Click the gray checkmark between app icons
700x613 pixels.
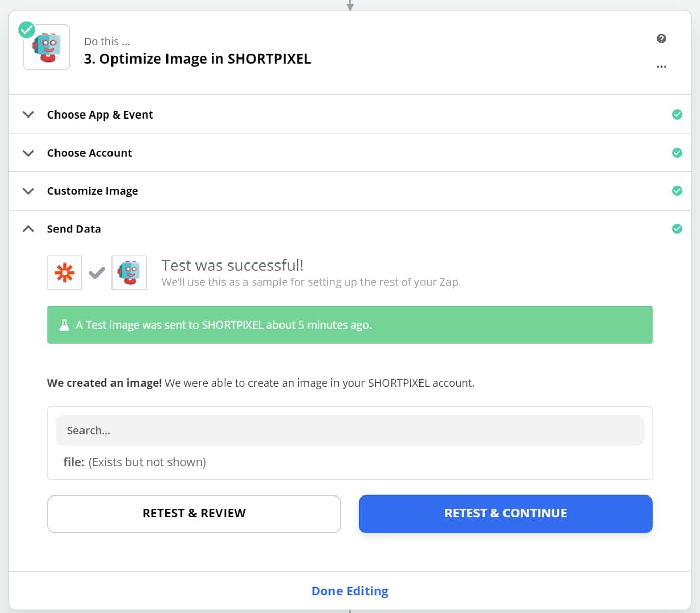pos(97,273)
